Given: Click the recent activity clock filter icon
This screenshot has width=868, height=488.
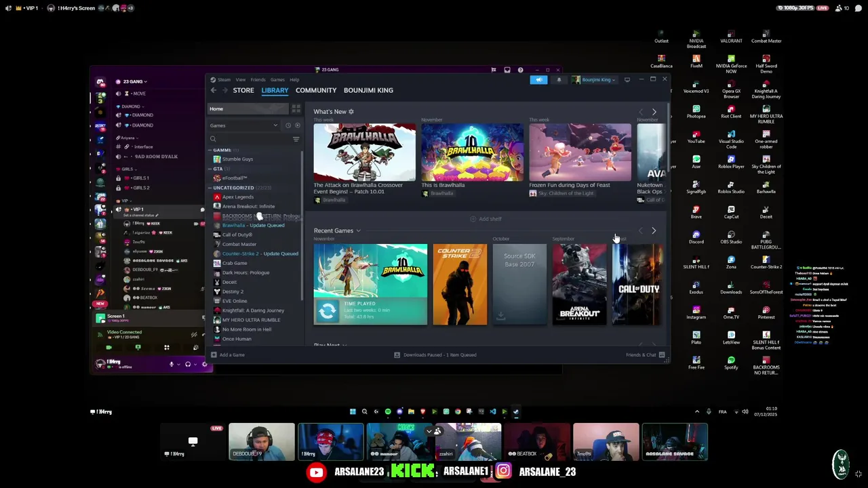Looking at the screenshot, I should point(288,125).
